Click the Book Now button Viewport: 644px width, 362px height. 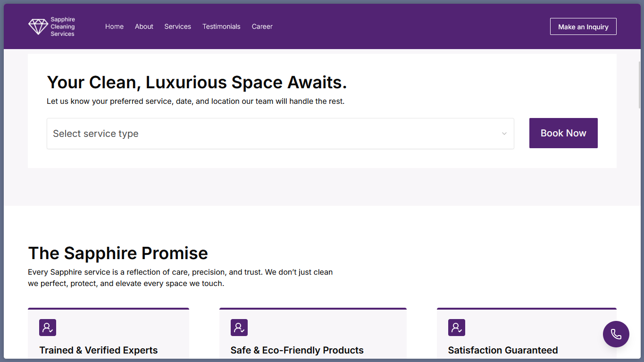click(563, 133)
